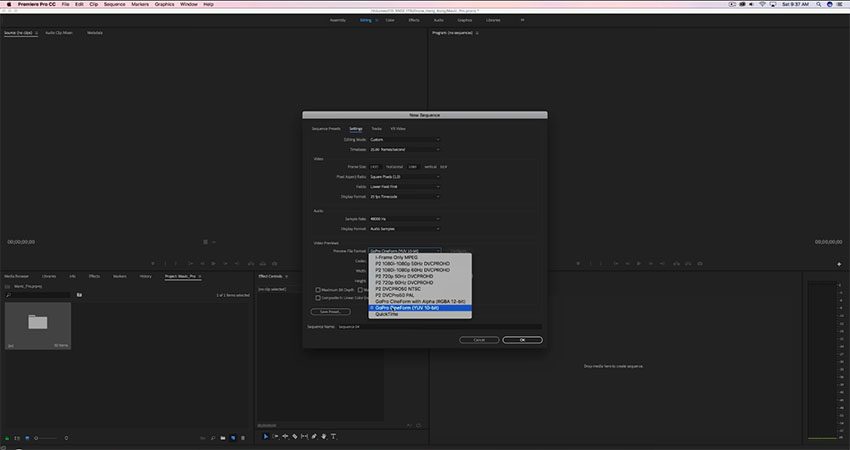Image resolution: width=850 pixels, height=450 pixels.
Task: Switch to Sequence Presets tab
Action: (326, 129)
